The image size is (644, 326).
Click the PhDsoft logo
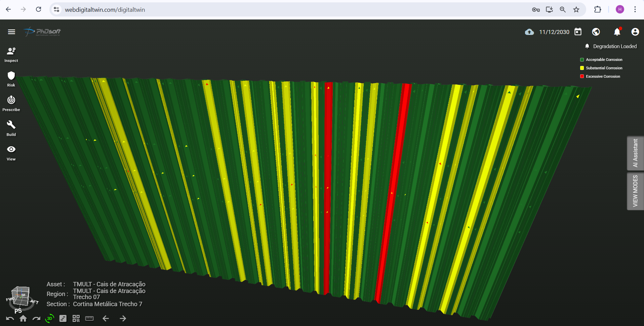(x=42, y=32)
